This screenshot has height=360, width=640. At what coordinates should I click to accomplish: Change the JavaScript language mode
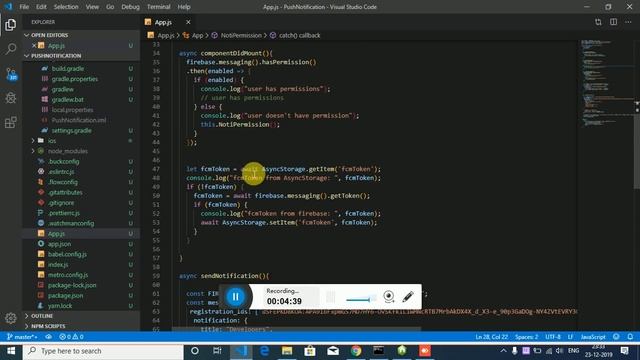coord(593,337)
